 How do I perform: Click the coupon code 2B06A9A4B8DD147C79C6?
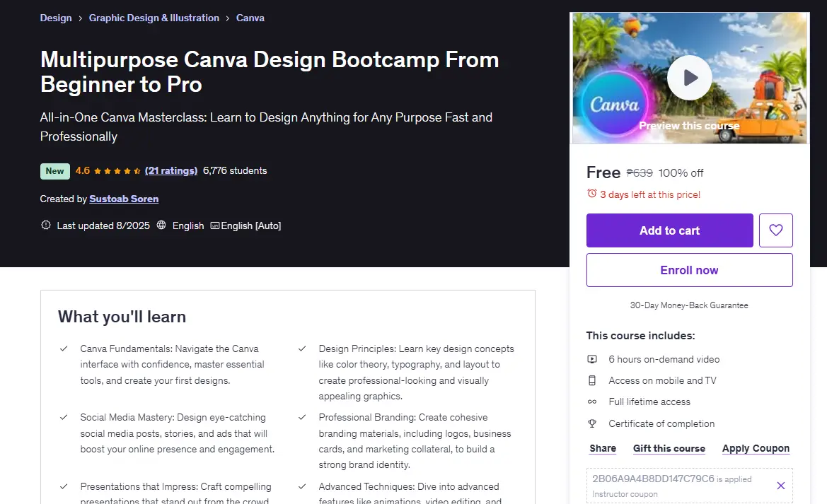pyautogui.click(x=653, y=479)
